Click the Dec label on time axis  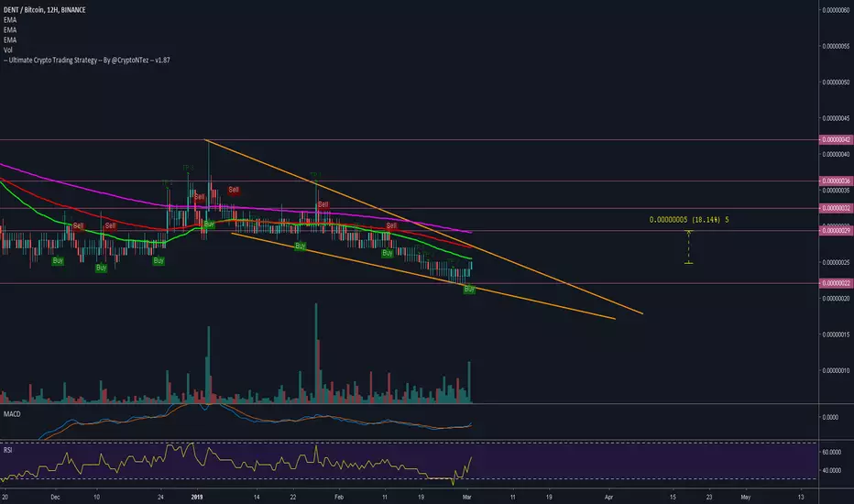[54, 497]
